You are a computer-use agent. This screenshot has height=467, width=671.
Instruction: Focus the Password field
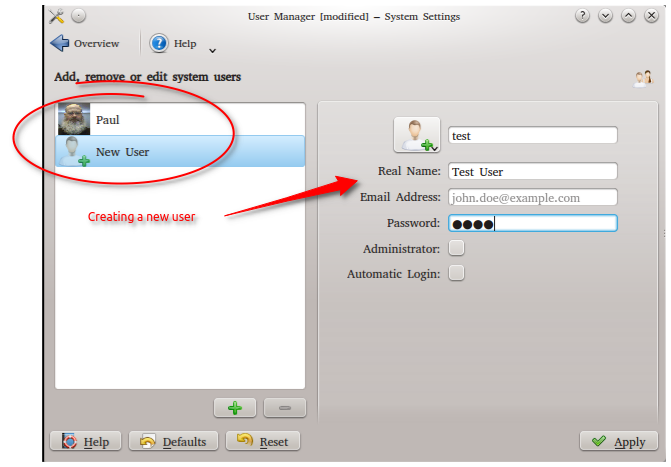(532, 223)
